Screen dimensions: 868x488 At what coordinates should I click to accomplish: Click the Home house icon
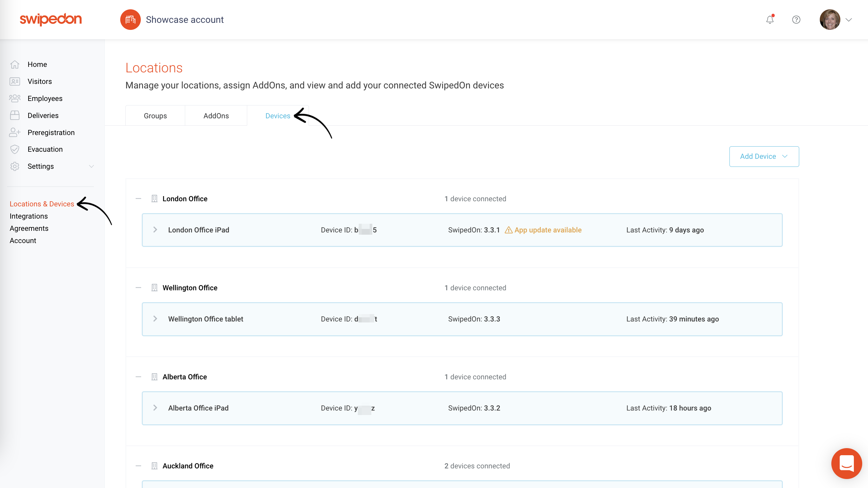click(15, 64)
